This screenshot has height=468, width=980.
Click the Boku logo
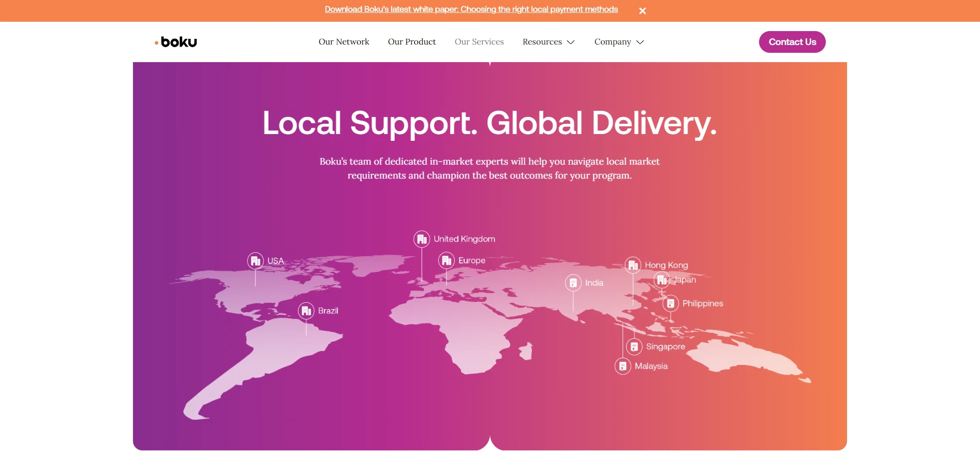pos(176,42)
